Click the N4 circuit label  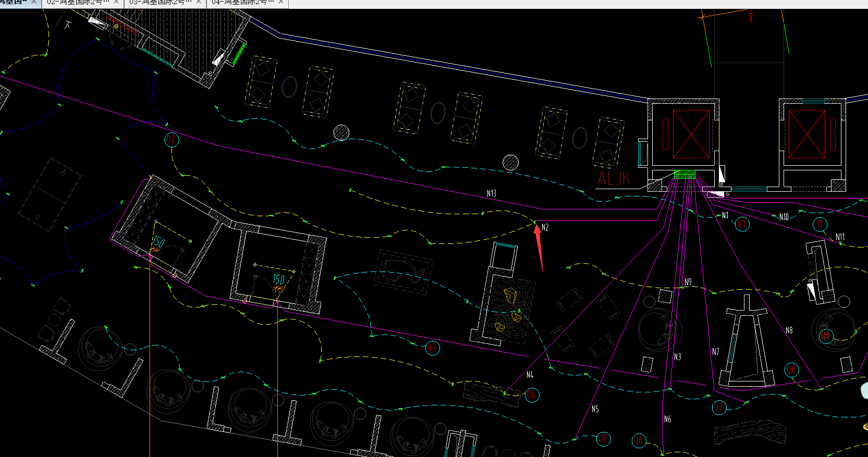pos(530,375)
